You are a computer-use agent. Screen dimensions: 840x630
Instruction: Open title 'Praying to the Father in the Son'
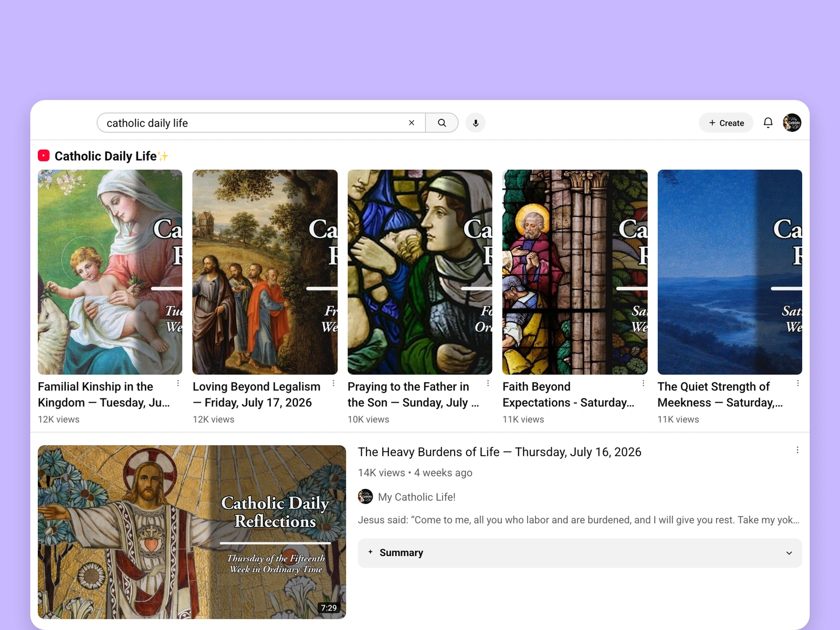(x=413, y=394)
